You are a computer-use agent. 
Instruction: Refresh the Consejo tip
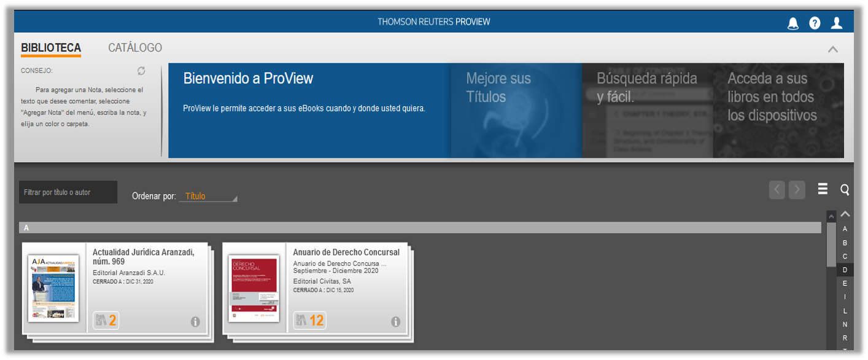coord(141,71)
